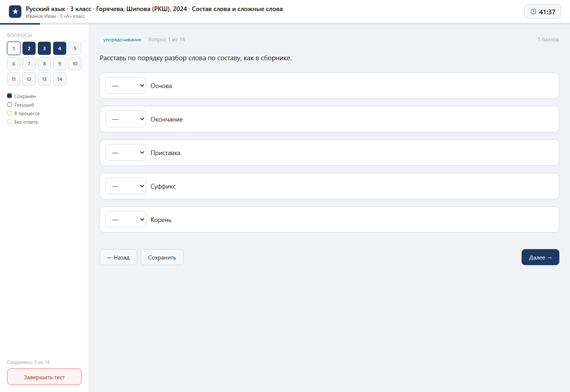Click the упорядочивание question type tag

tap(122, 40)
